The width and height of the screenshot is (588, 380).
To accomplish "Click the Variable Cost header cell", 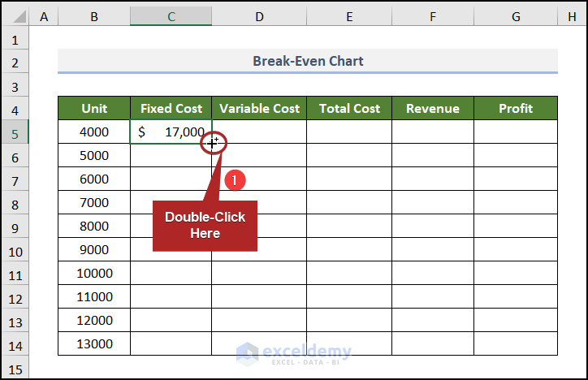I will pyautogui.click(x=259, y=108).
